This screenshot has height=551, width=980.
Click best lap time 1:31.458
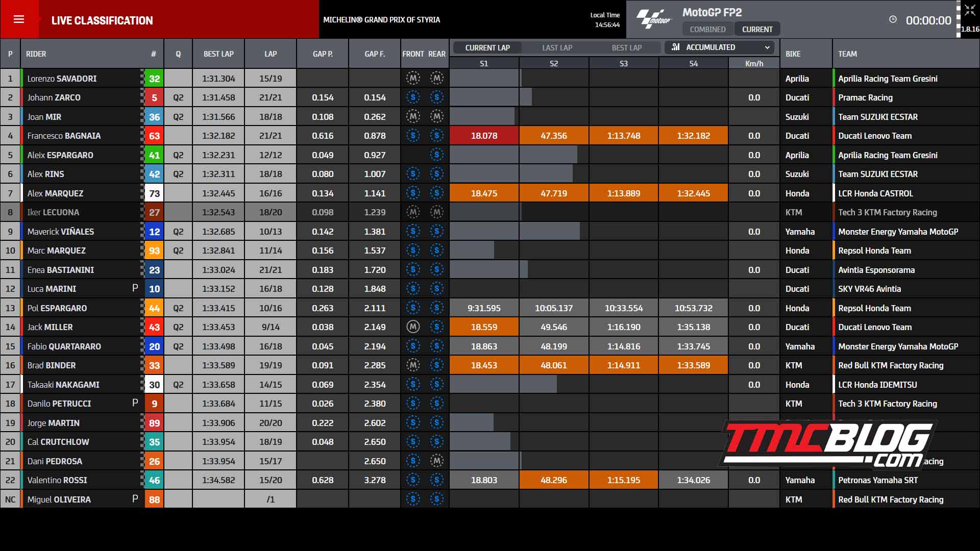(218, 97)
